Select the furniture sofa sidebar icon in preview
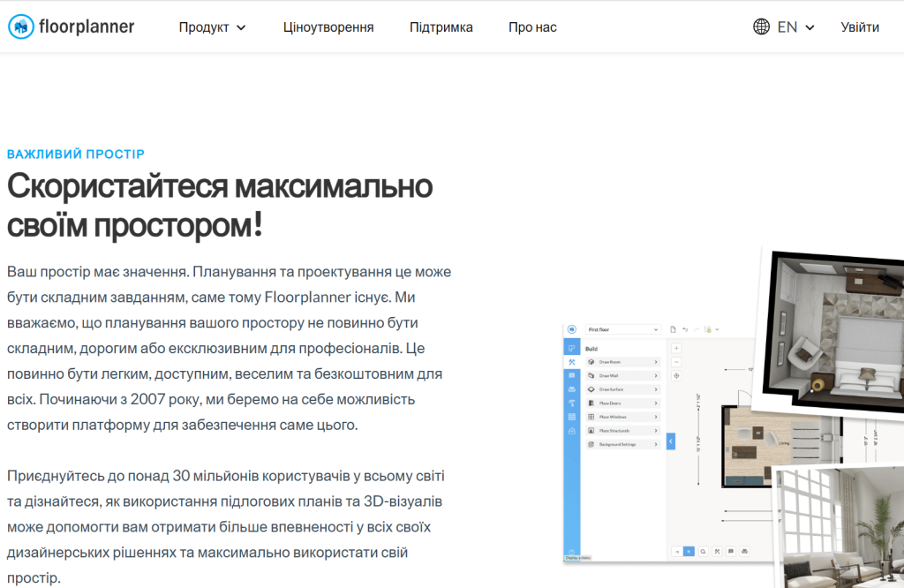Image resolution: width=904 pixels, height=588 pixels. [x=571, y=389]
